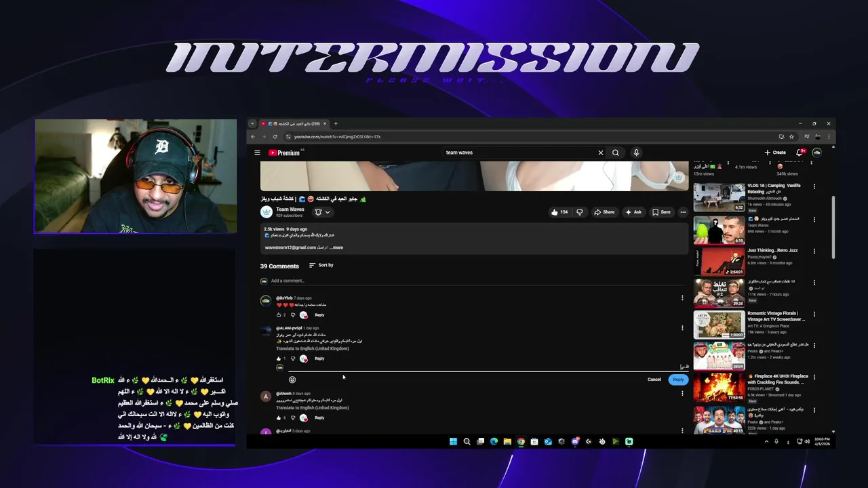Save the video to a playlist
Image resolution: width=868 pixels, height=488 pixels.
[x=661, y=212]
